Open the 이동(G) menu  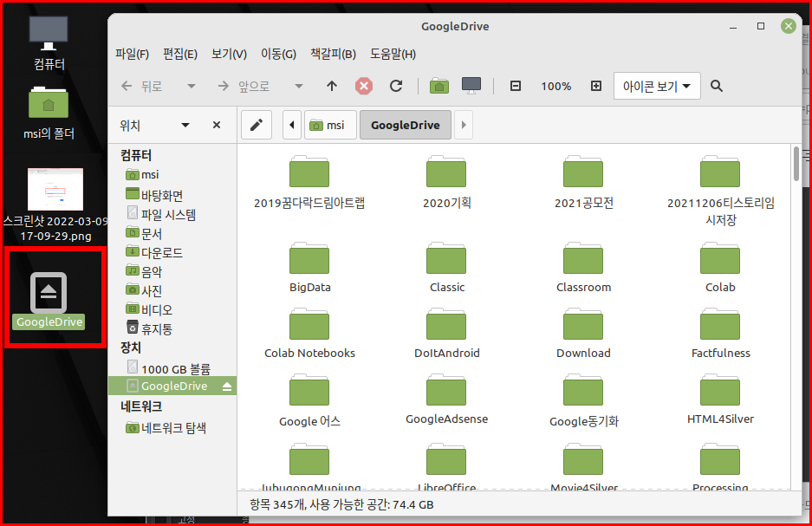click(x=278, y=54)
